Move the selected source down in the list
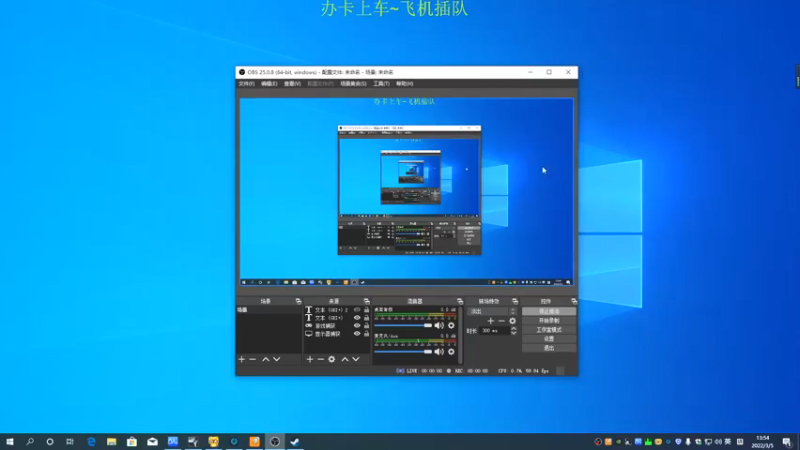This screenshot has width=800, height=450. point(356,359)
